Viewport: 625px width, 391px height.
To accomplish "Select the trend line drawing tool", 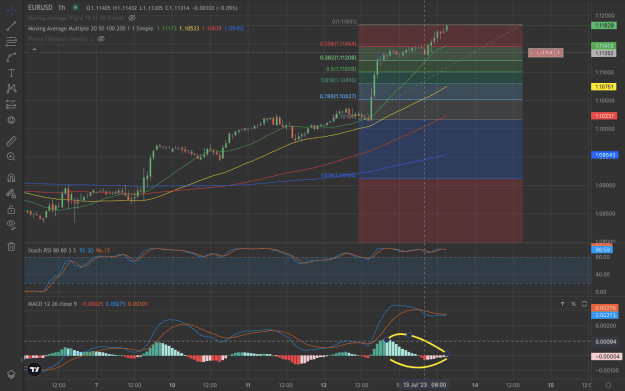I will pos(11,26).
